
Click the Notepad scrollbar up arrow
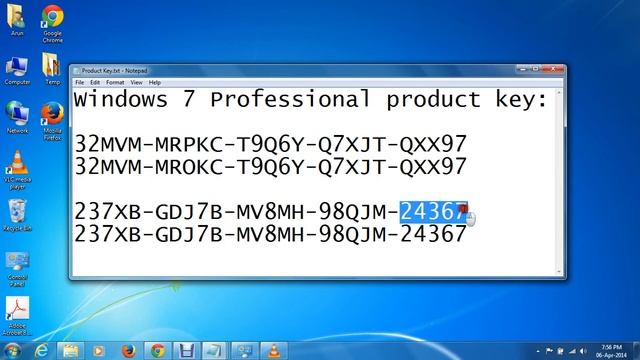click(559, 93)
